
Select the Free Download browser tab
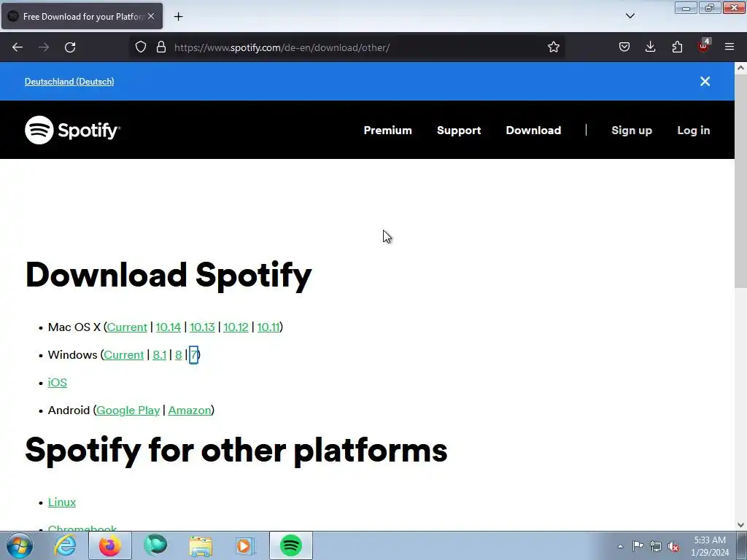pyautogui.click(x=82, y=16)
